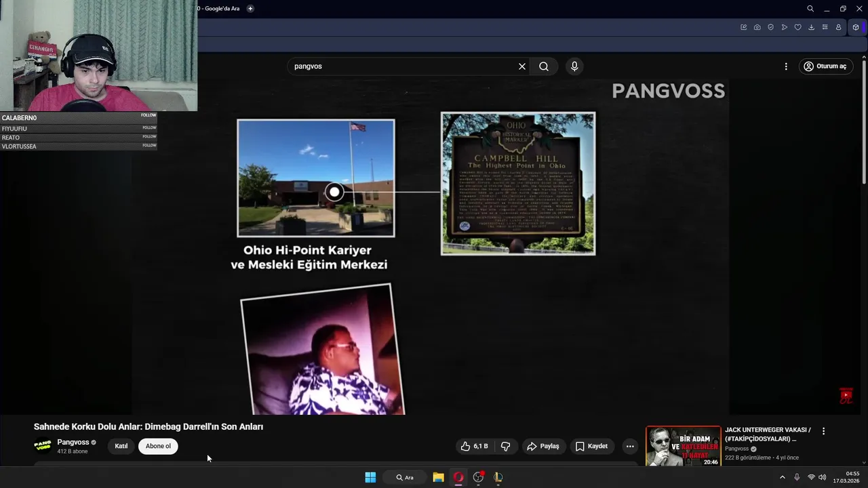Click the YouTube search magnifier button
868x488 pixels.
pos(544,66)
